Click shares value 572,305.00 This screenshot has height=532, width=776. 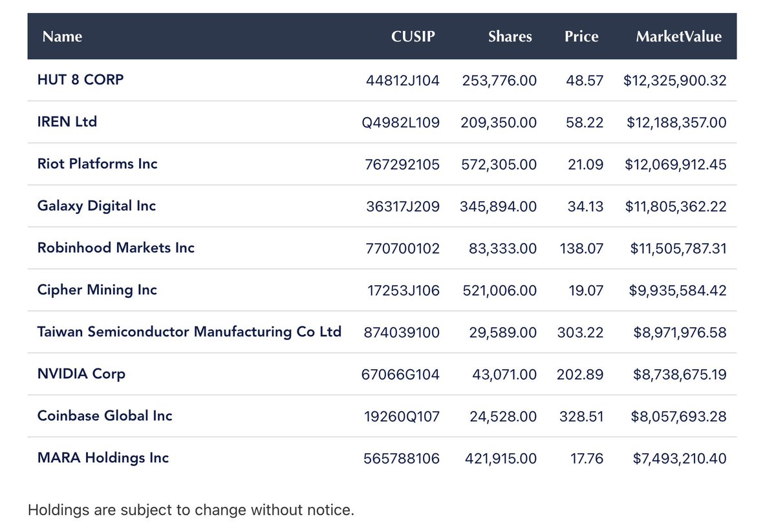click(499, 165)
